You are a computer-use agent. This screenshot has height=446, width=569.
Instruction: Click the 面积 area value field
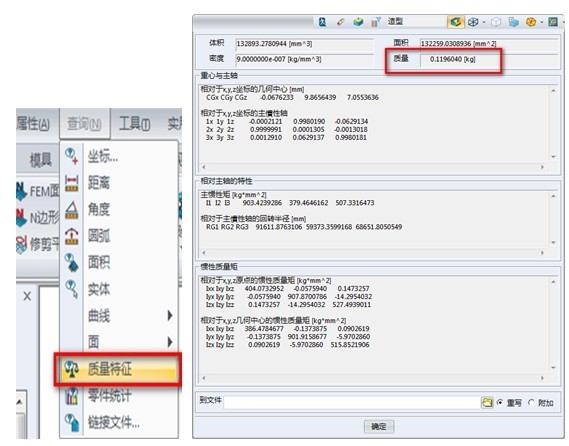488,44
